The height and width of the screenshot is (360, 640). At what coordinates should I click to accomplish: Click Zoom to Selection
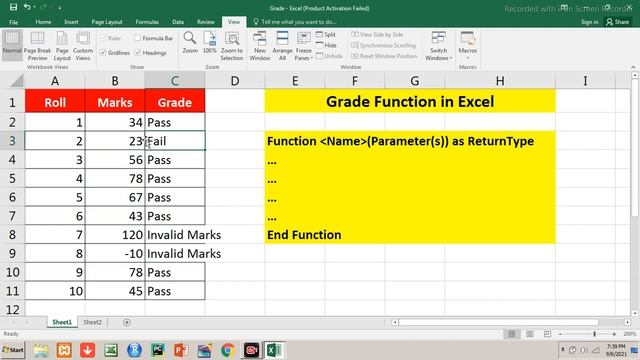point(232,45)
